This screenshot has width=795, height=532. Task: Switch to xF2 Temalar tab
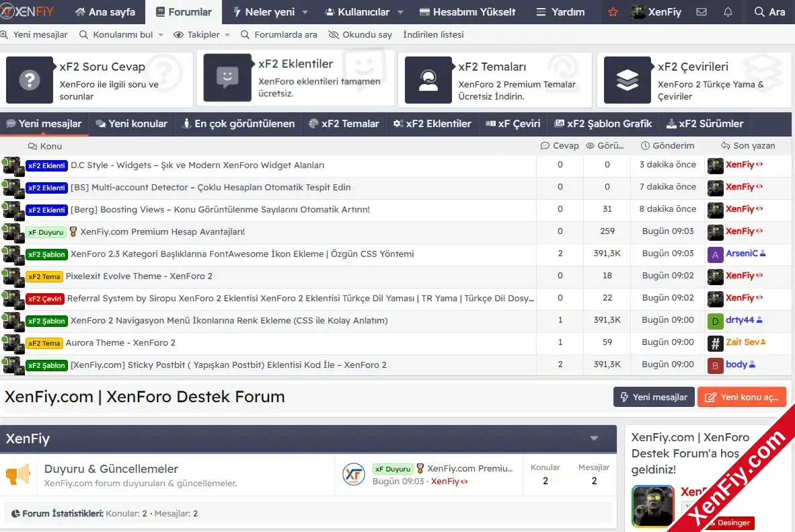[344, 124]
